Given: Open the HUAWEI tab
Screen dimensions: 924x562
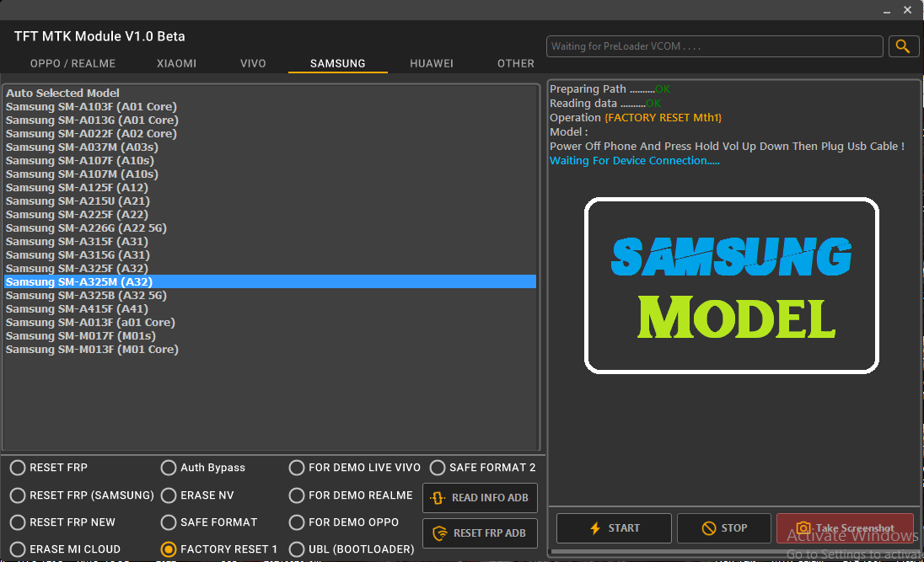Looking at the screenshot, I should coord(432,64).
